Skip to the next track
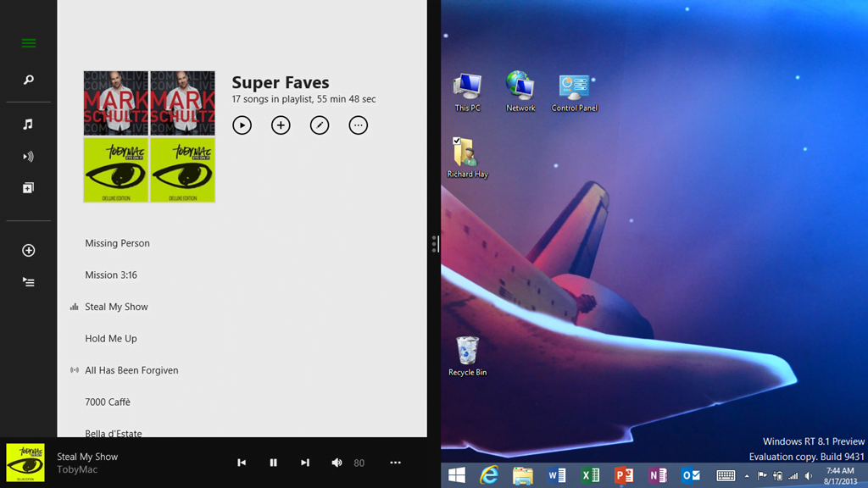This screenshot has width=868, height=488. [x=305, y=463]
